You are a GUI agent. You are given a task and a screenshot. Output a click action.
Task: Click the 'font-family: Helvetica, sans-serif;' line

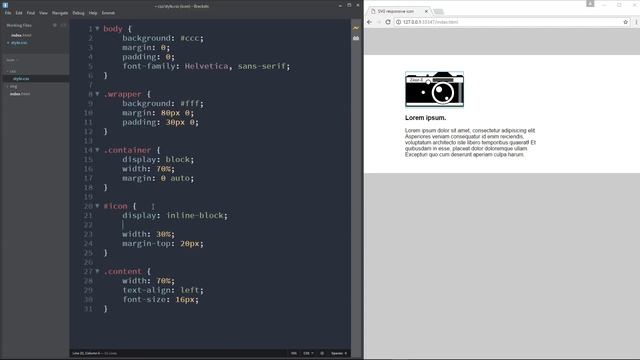click(x=206, y=66)
